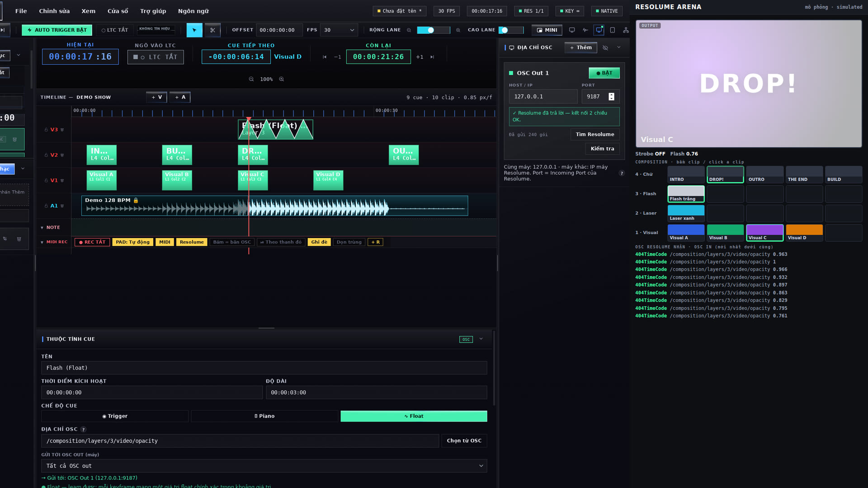Viewport: 868px width, 488px height.
Task: Click the MINI view button
Action: (x=547, y=30)
